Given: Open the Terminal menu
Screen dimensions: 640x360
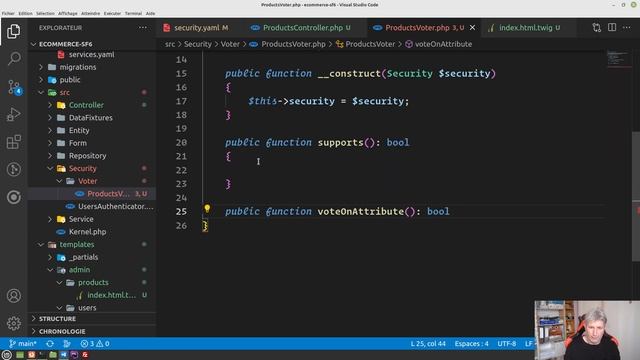Looking at the screenshot, I should click(133, 13).
